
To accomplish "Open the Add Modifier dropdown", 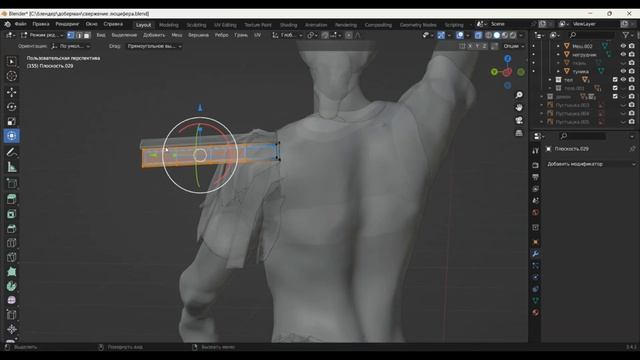I will [x=591, y=164].
